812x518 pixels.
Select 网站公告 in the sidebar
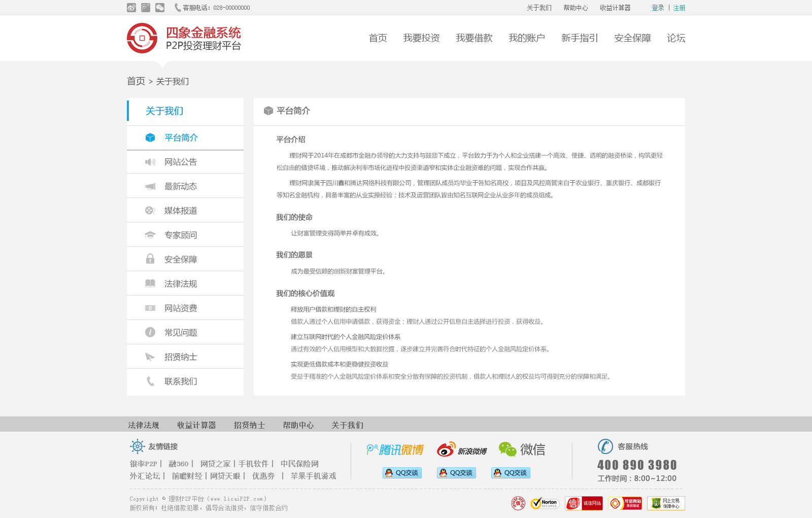coord(181,162)
